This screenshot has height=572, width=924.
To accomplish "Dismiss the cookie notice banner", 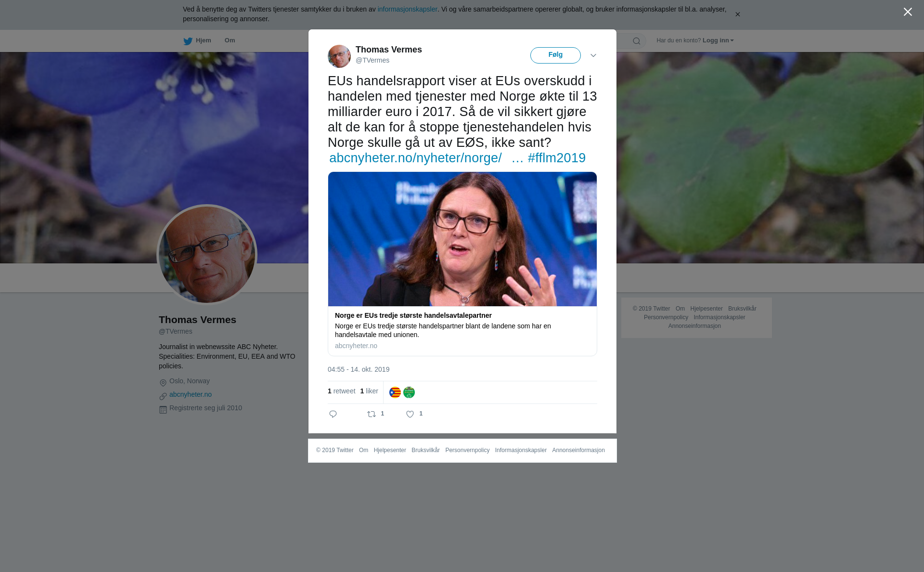I will 737,14.
